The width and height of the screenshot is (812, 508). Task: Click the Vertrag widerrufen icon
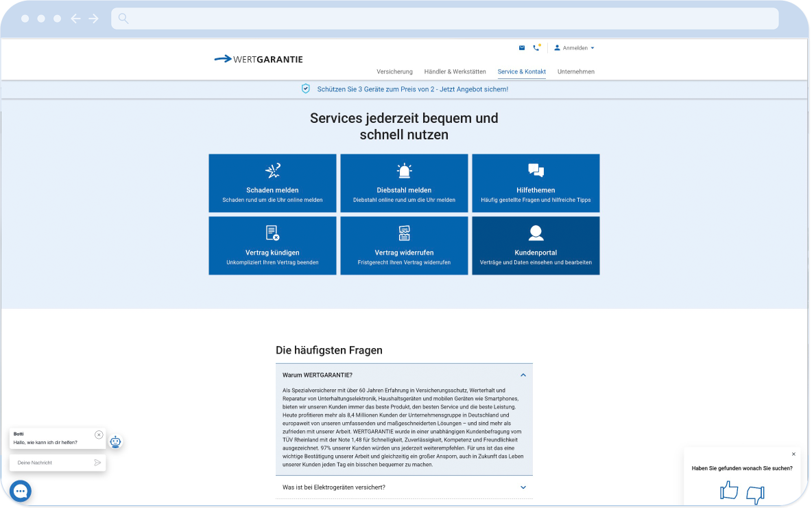[404, 233]
